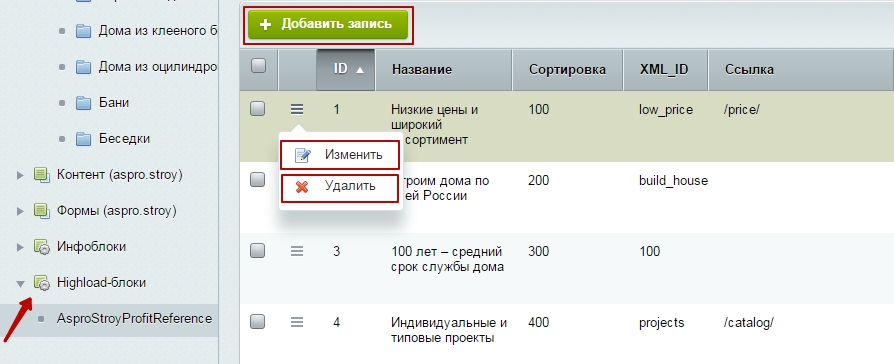Click the build_house XML_ID cell

pyautogui.click(x=673, y=181)
